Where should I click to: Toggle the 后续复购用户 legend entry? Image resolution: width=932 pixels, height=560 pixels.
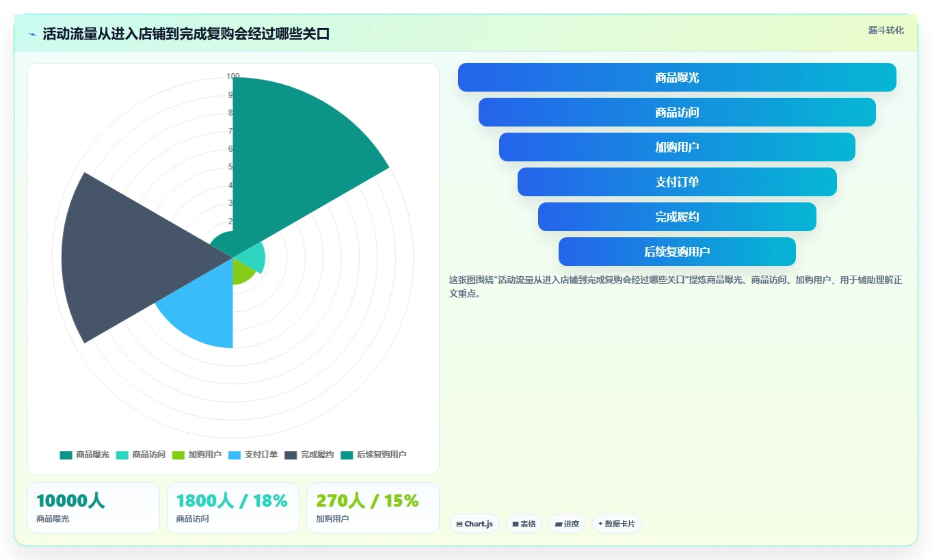coord(373,455)
